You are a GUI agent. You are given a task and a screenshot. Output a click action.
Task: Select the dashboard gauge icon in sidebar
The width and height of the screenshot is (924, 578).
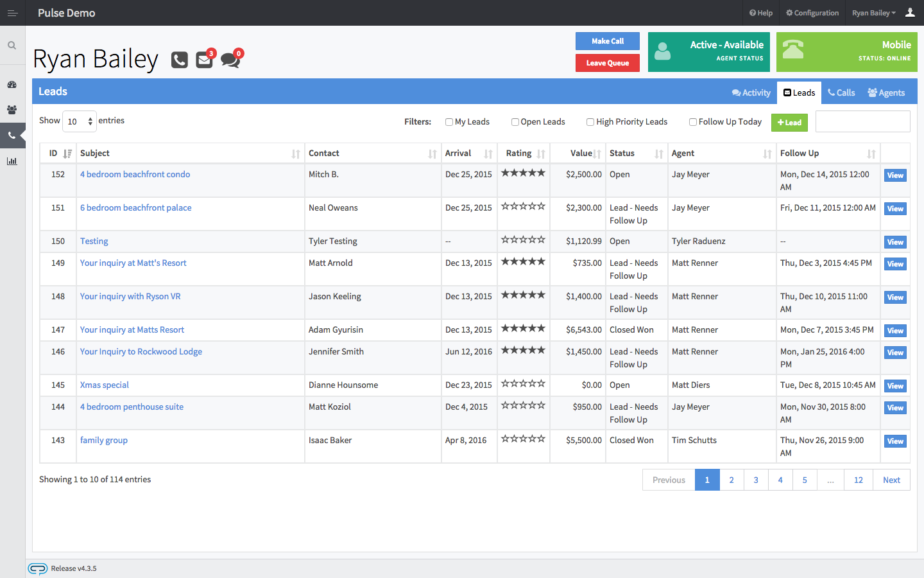click(x=12, y=84)
